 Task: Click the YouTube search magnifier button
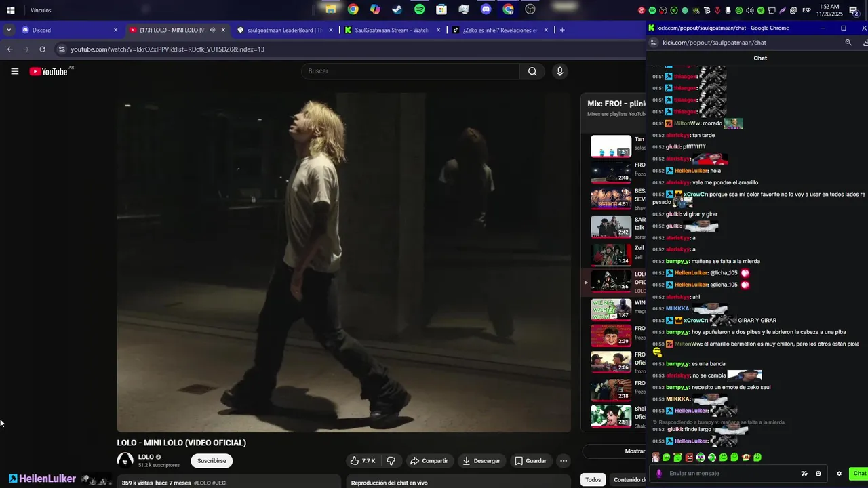pyautogui.click(x=532, y=71)
